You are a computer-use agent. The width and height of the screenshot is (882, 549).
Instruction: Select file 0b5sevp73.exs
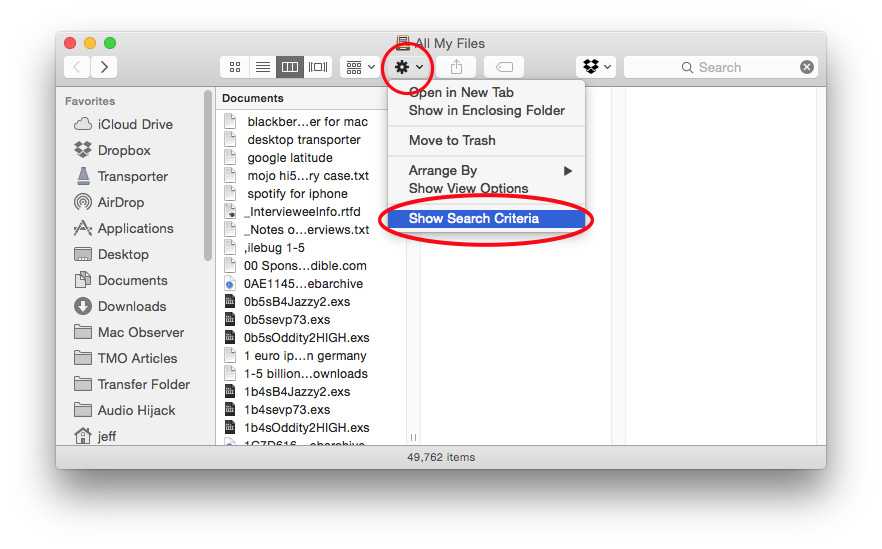277,320
